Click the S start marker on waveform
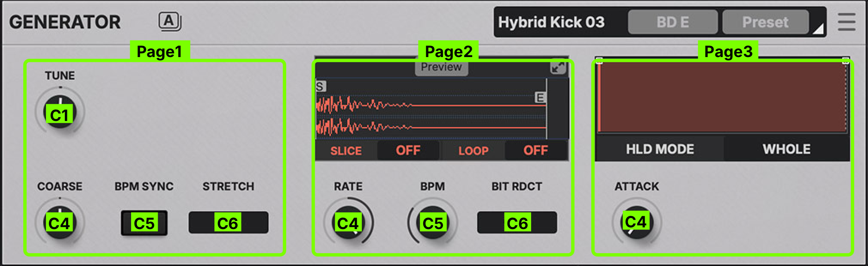This screenshot has width=868, height=266. click(x=320, y=87)
